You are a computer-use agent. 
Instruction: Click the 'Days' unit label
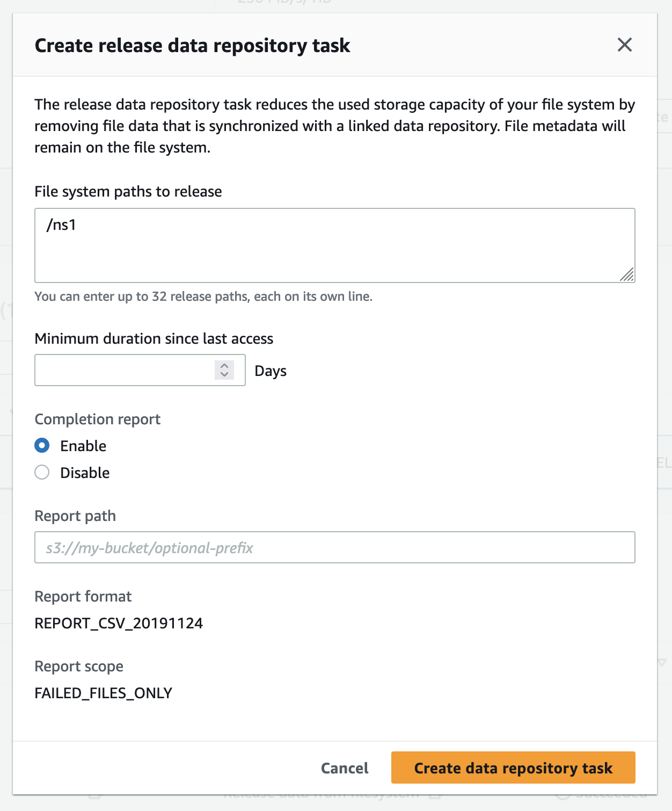[x=271, y=371]
